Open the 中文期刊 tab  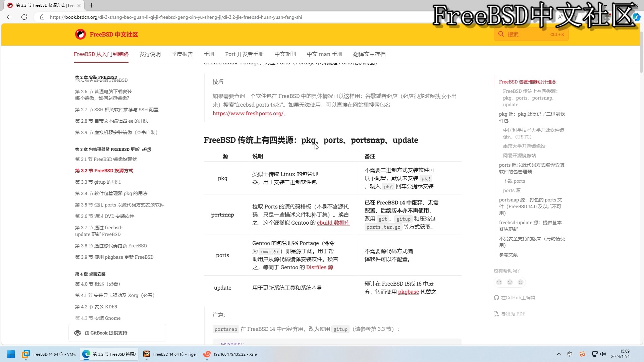[285, 54]
